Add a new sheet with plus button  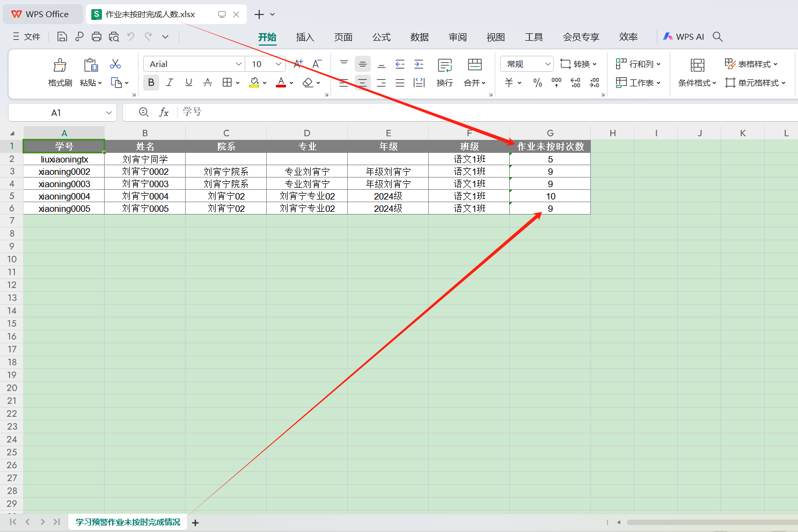tap(195, 522)
